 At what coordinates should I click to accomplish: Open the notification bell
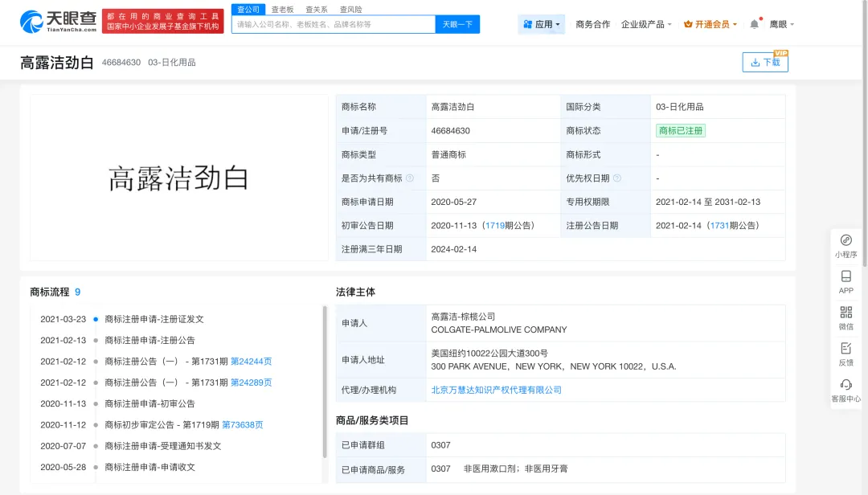click(754, 24)
